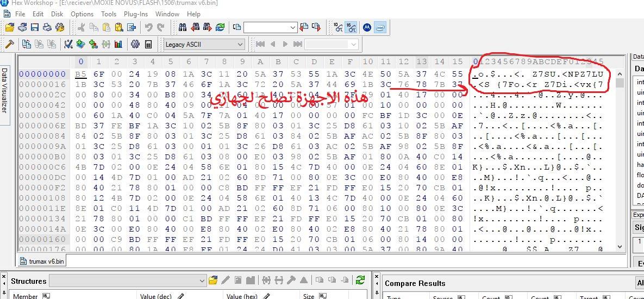Click the Structures edit pencil icon
This screenshot has height=299, width=644.
pos(225,281)
